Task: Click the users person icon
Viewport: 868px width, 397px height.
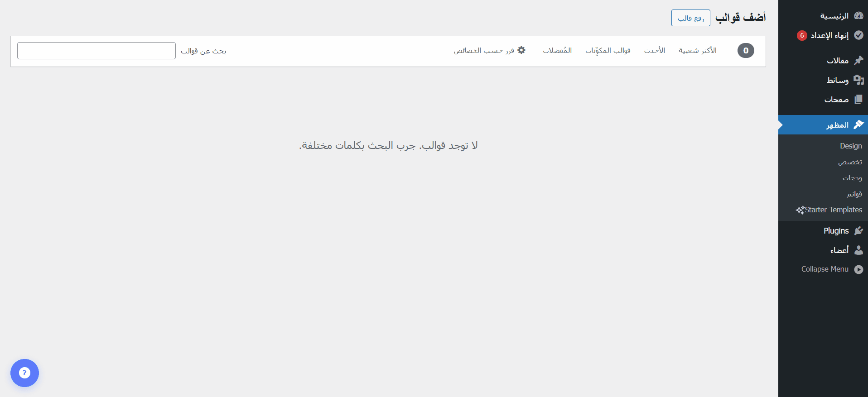Action: [x=858, y=250]
